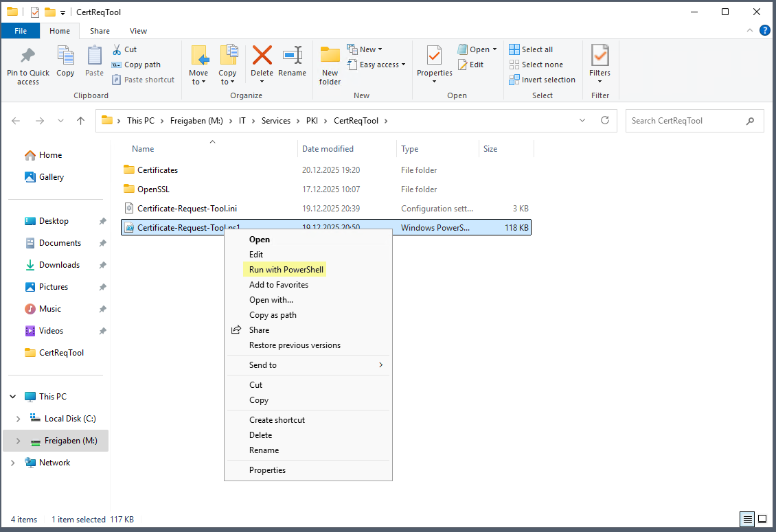Switch to the View ribbon tab
776x532 pixels.
point(138,31)
